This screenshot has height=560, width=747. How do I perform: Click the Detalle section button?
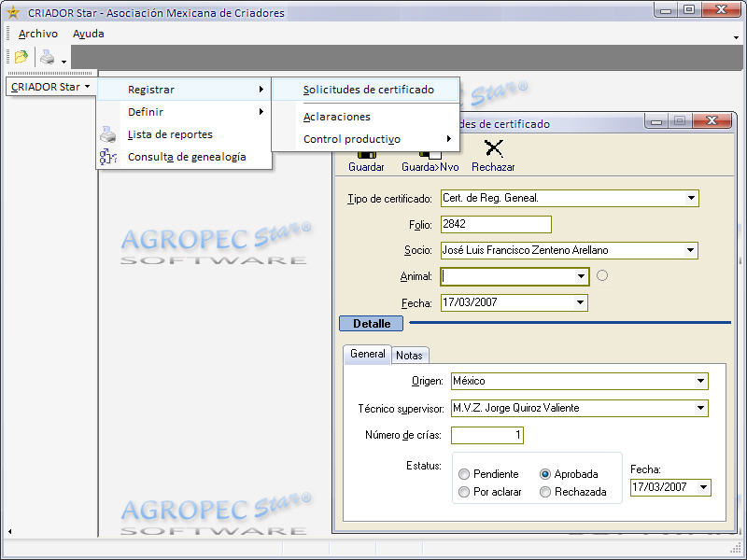371,324
